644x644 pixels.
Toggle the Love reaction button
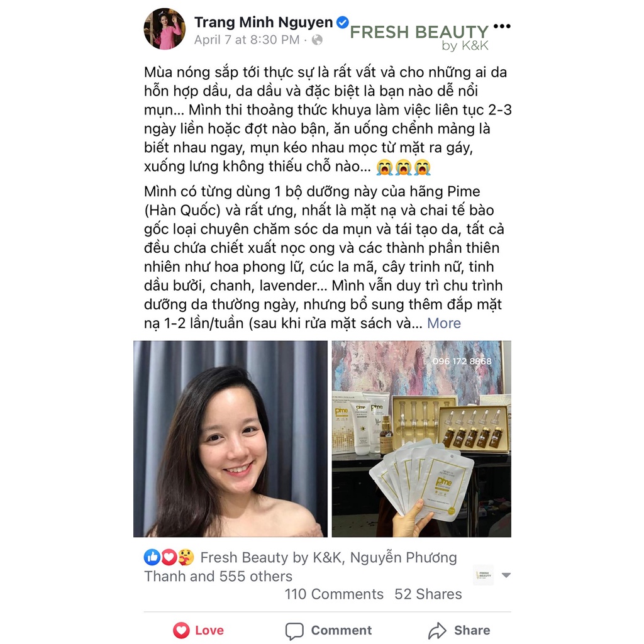tap(198, 630)
